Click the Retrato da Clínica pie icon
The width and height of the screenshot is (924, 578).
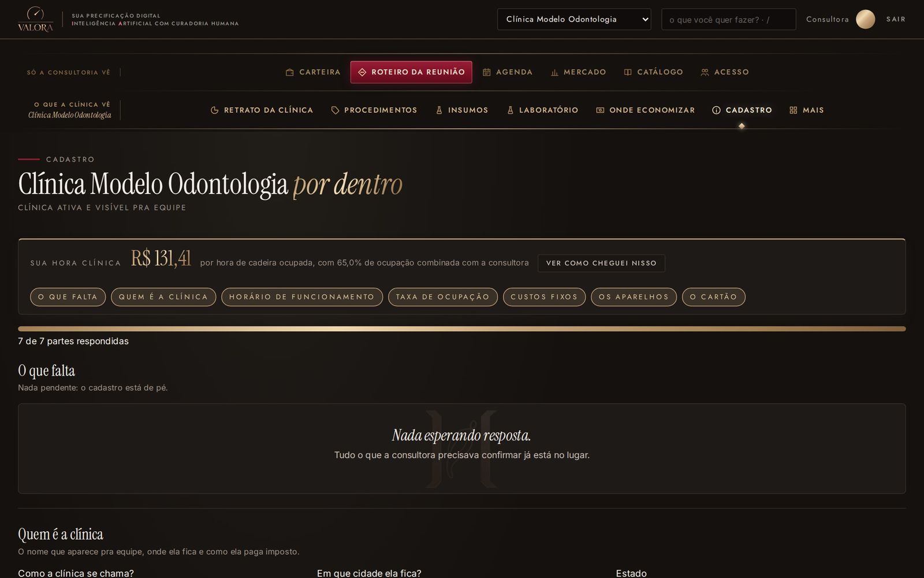[215, 110]
